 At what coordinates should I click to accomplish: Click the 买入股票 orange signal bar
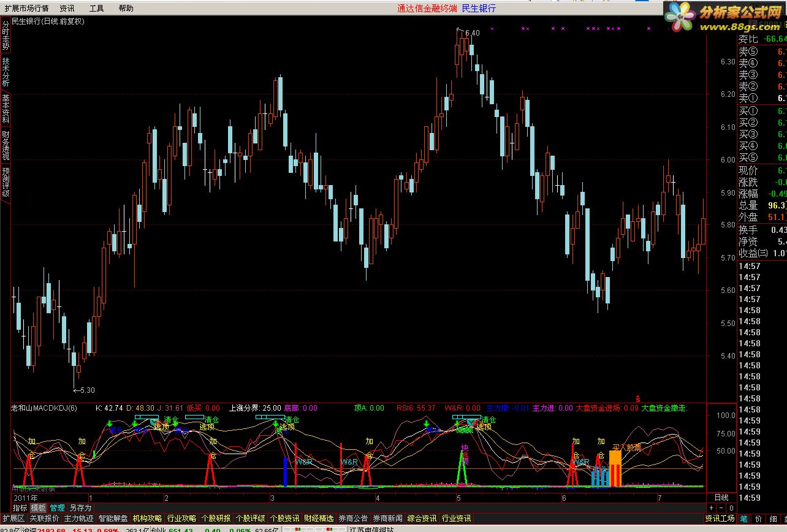tap(615, 469)
